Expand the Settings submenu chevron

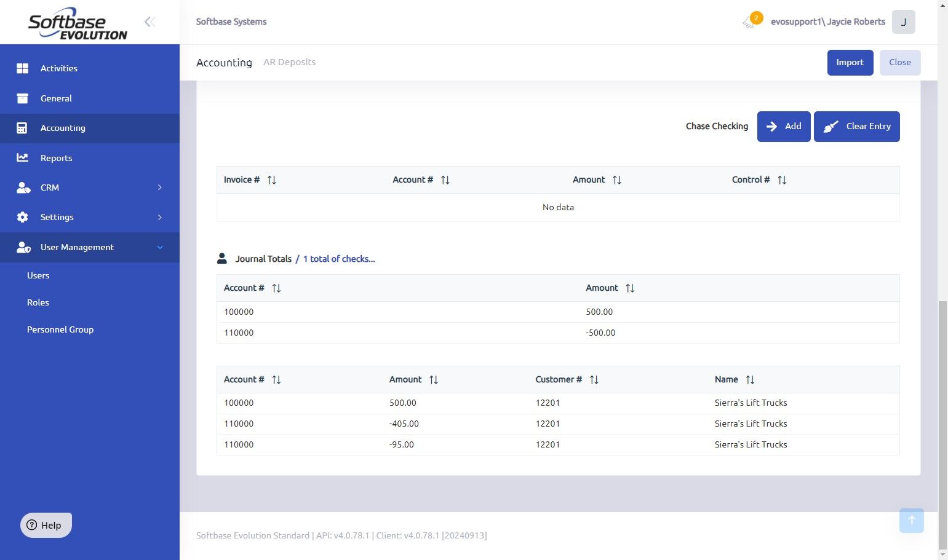pyautogui.click(x=160, y=218)
